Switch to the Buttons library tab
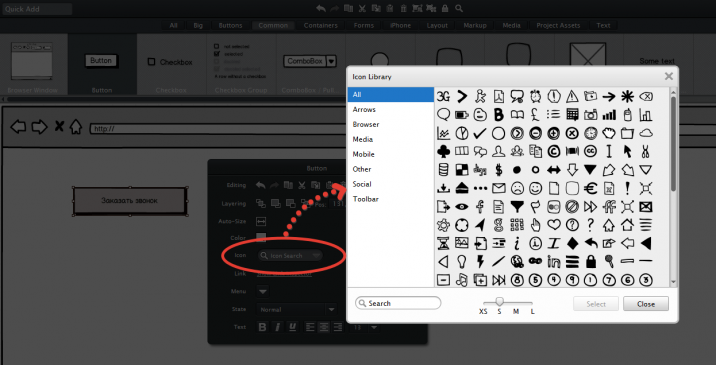 pos(230,25)
